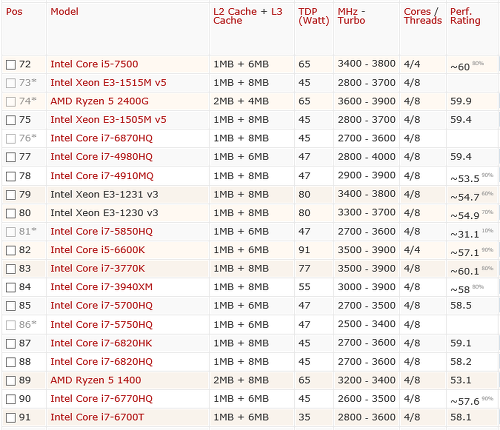
Task: Open the Intel Xeon E3-1515M v5 link
Action: (x=108, y=83)
